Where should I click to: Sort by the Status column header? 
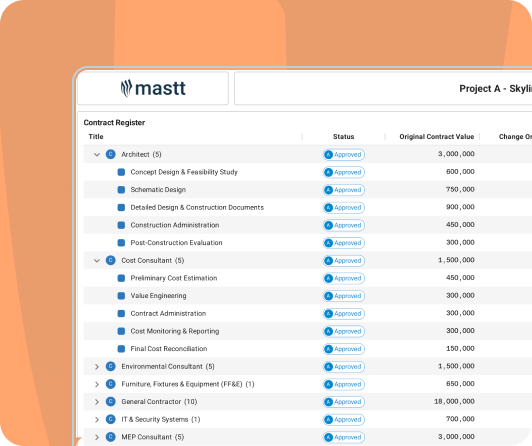tap(343, 137)
